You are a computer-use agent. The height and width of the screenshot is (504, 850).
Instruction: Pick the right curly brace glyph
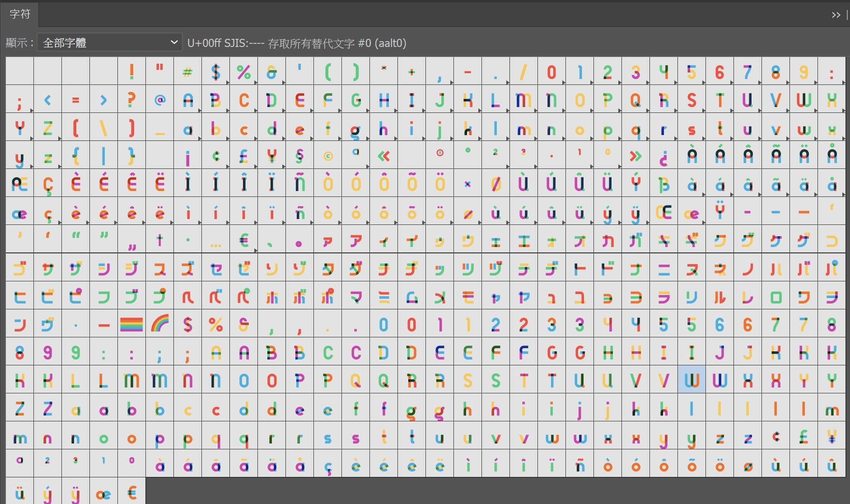point(132,155)
